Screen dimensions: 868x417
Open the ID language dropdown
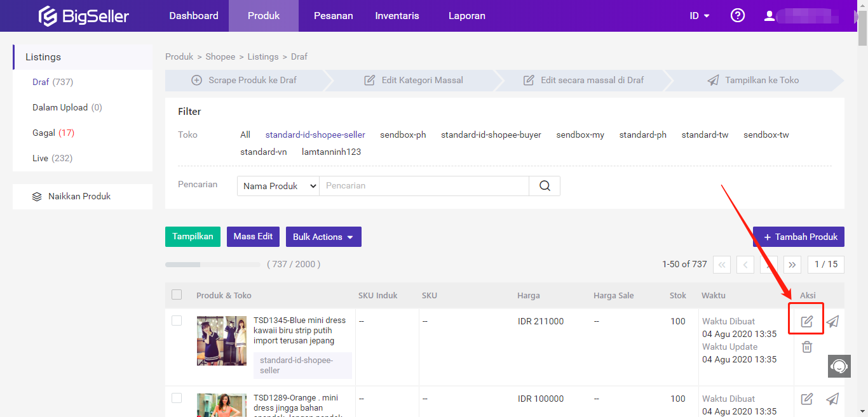point(699,16)
